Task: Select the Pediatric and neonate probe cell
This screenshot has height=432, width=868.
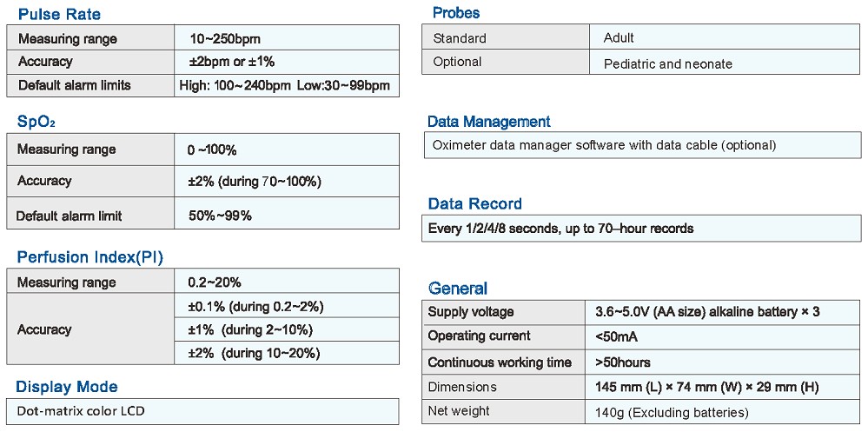Action: [x=667, y=63]
